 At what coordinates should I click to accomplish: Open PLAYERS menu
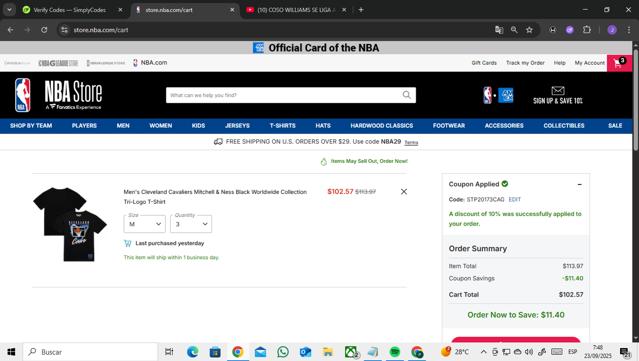click(x=84, y=125)
